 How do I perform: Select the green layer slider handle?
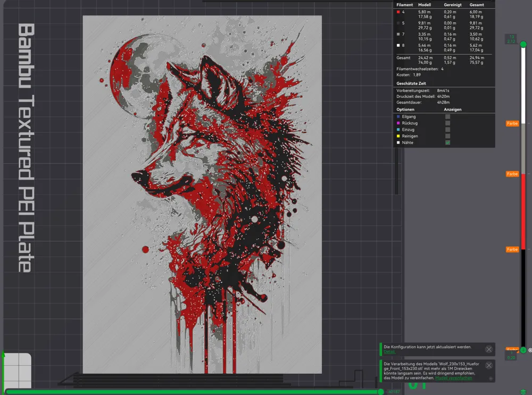[x=522, y=44]
